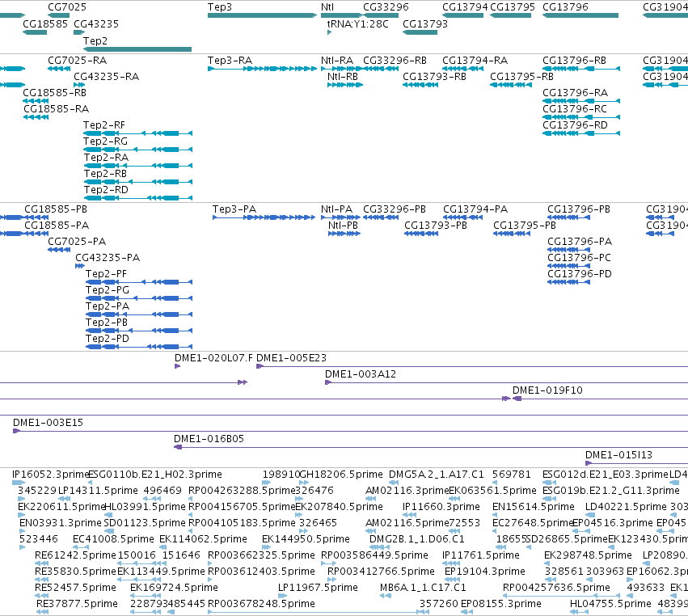Click protein Tep2-PG label

108,290
